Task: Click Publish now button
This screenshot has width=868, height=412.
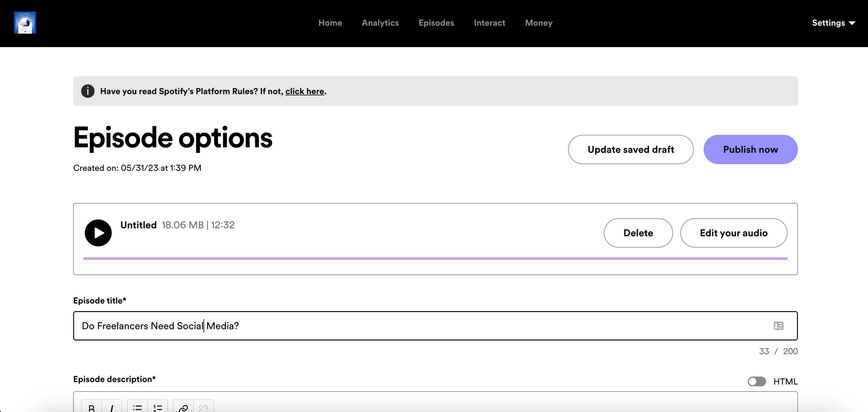Action: point(750,149)
